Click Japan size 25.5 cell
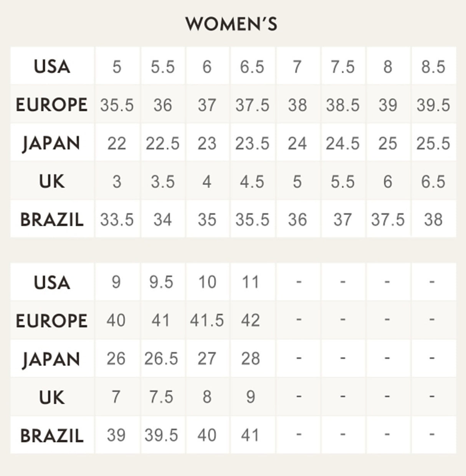Image resolution: width=466 pixels, height=476 pixels. [433, 143]
